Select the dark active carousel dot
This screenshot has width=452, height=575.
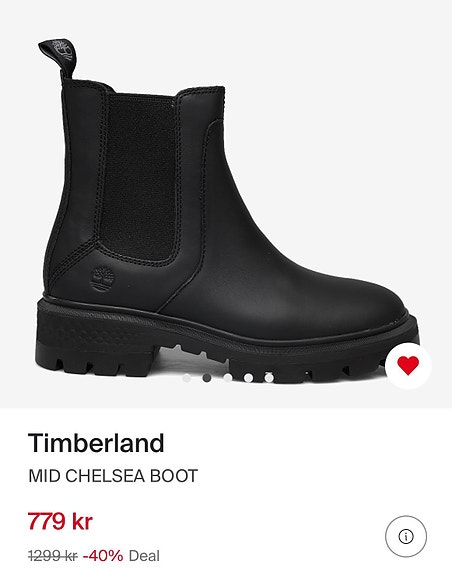pyautogui.click(x=207, y=378)
